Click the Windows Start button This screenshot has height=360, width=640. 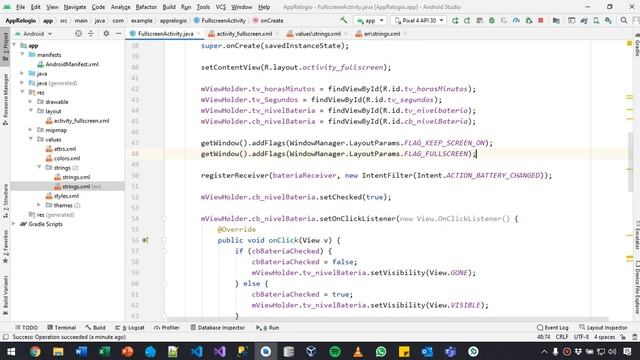pyautogui.click(x=11, y=351)
